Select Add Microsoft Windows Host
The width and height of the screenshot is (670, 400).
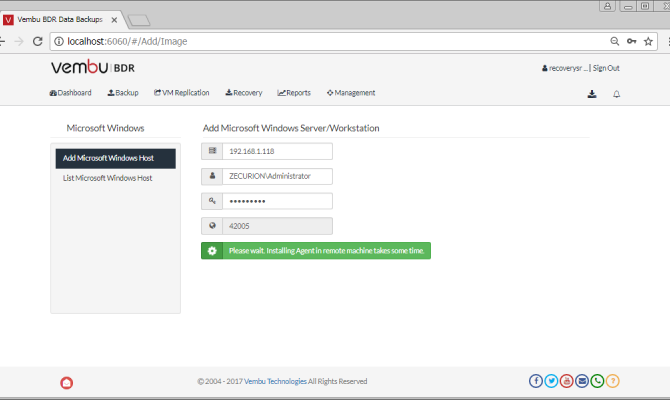point(115,159)
